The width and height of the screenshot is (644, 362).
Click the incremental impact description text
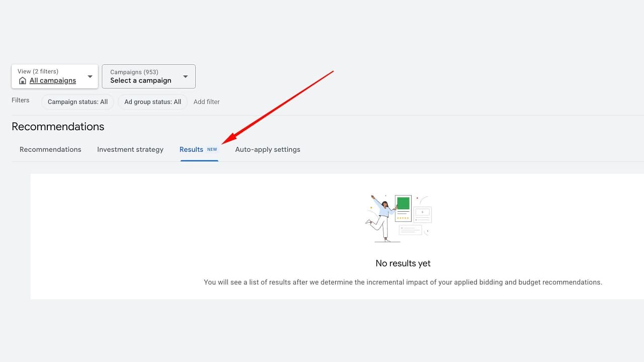coord(403,282)
